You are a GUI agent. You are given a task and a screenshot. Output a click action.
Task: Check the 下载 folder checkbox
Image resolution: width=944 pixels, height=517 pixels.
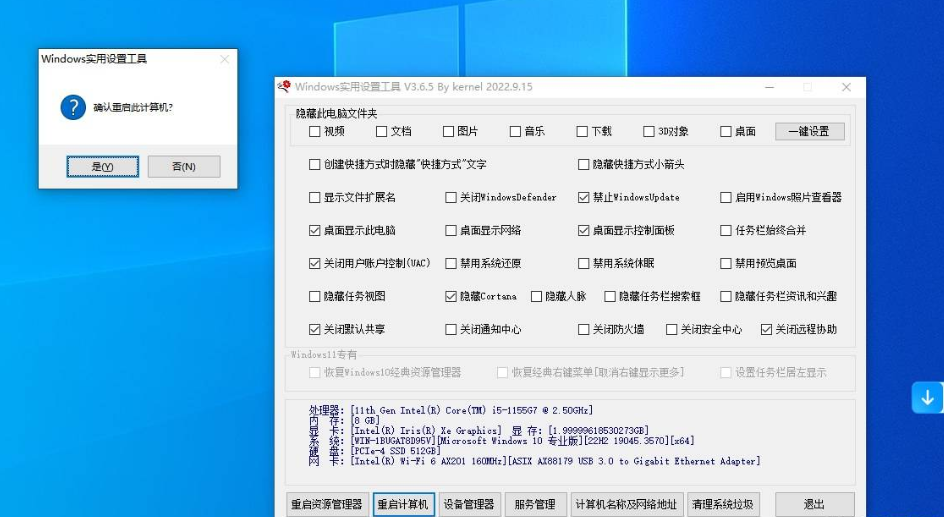582,131
